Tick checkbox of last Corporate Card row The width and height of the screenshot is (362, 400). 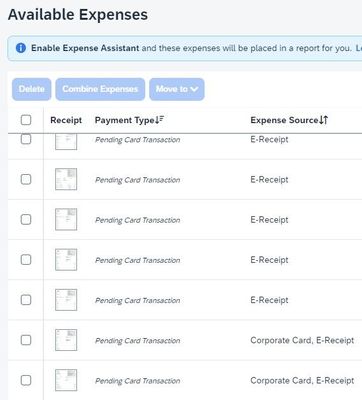click(26, 380)
